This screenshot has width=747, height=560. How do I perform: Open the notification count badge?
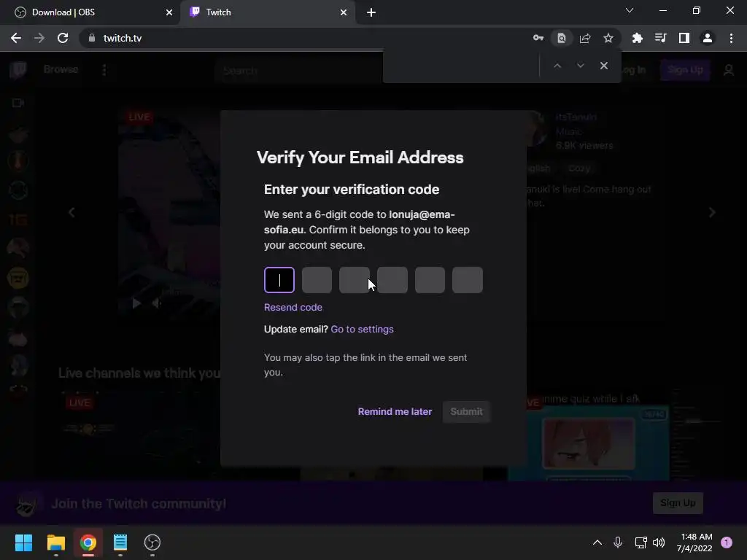click(727, 542)
